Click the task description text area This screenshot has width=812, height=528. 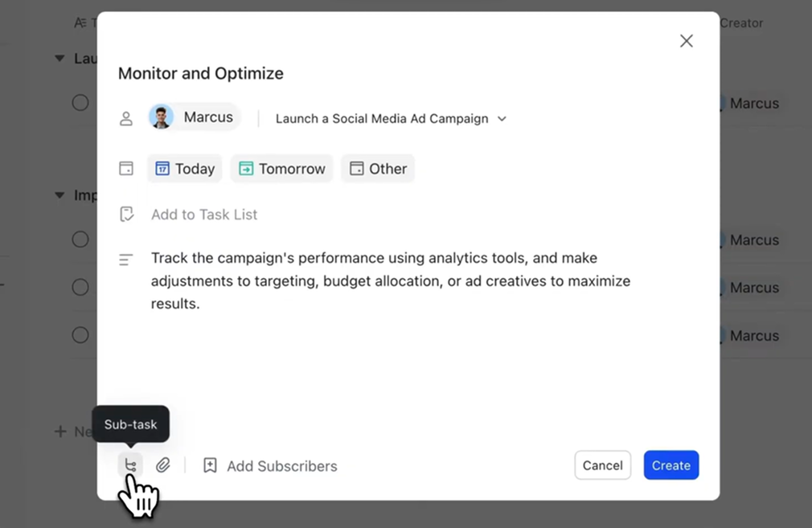click(390, 281)
